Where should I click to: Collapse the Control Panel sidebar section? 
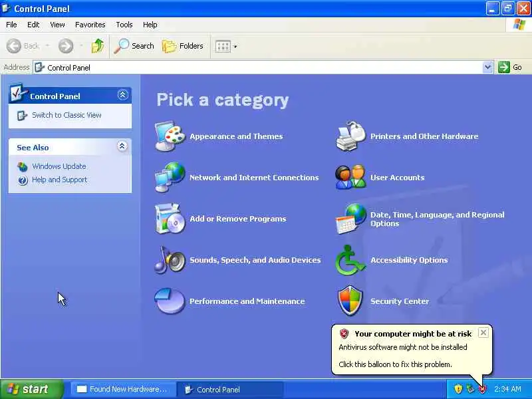pos(123,94)
